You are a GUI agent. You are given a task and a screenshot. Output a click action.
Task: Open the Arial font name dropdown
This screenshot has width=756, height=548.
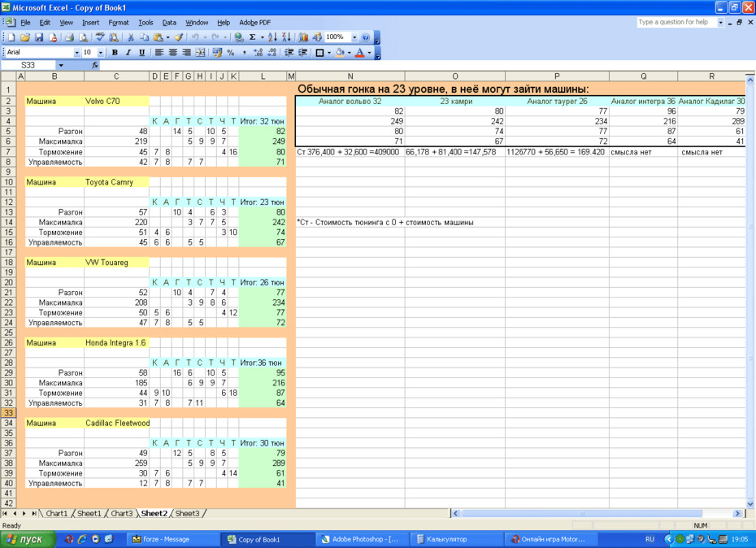coord(76,53)
